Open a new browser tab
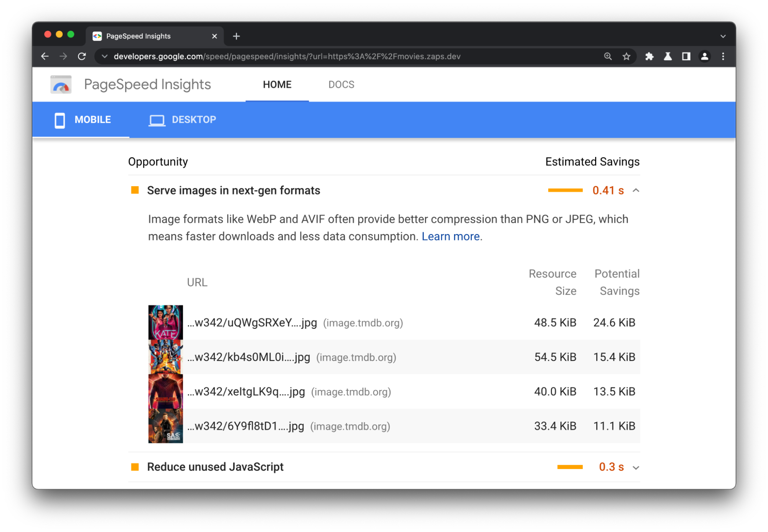Viewport: 768px width, 532px height. (236, 36)
